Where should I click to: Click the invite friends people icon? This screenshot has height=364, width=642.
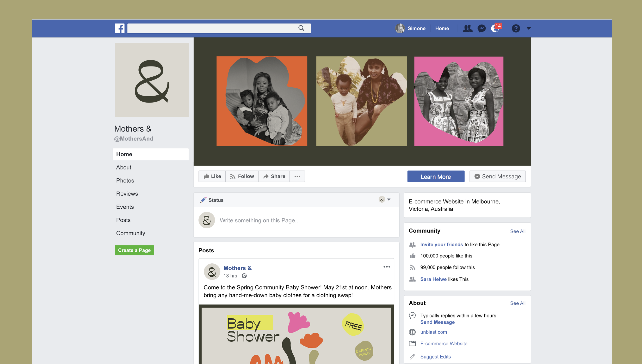tap(412, 244)
